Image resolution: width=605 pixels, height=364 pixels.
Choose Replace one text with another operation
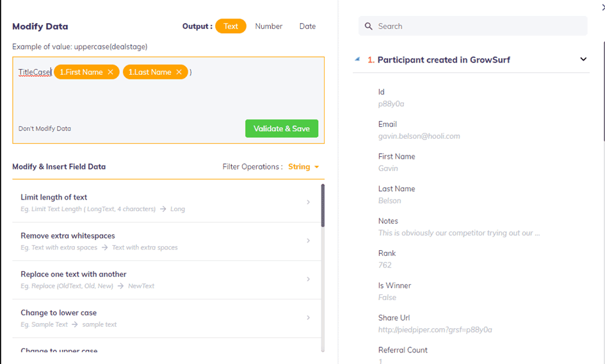tap(73, 274)
